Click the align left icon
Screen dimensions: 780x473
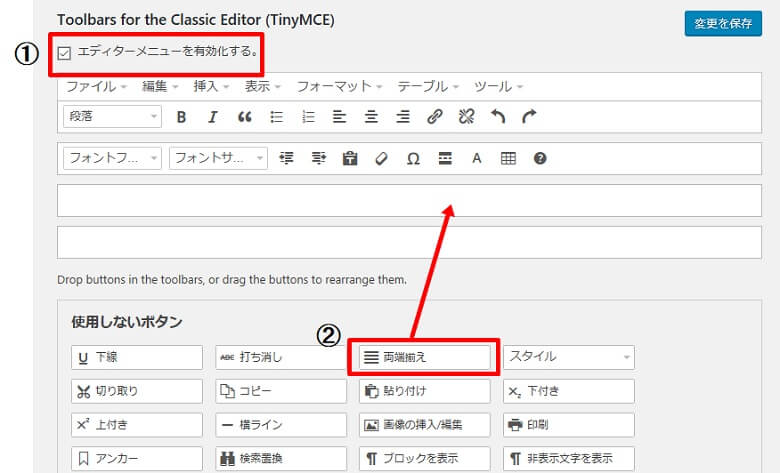coord(339,117)
